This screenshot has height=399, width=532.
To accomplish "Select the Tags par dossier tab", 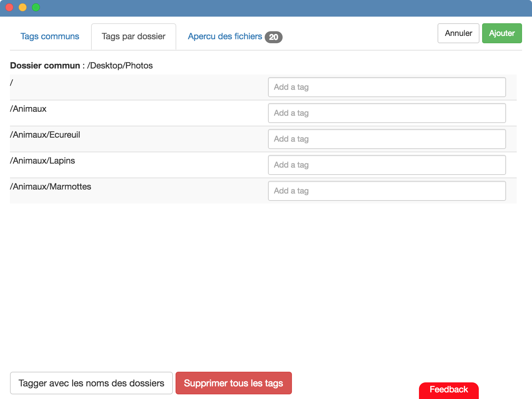I will pyautogui.click(x=134, y=37).
